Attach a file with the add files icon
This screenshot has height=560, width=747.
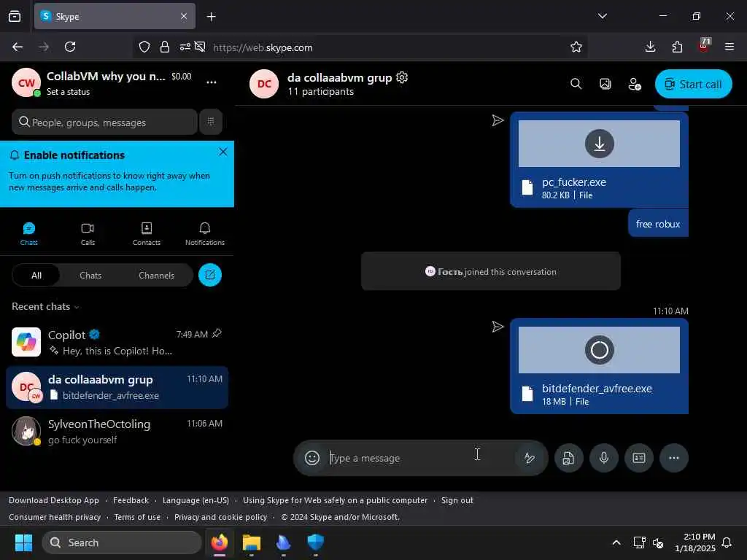pos(568,458)
